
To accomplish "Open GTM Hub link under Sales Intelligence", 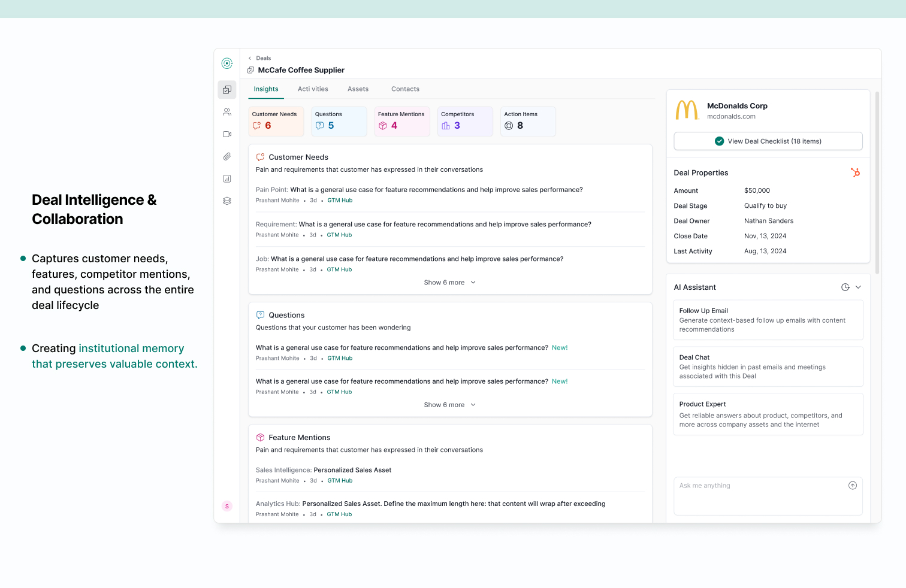I will pyautogui.click(x=340, y=481).
